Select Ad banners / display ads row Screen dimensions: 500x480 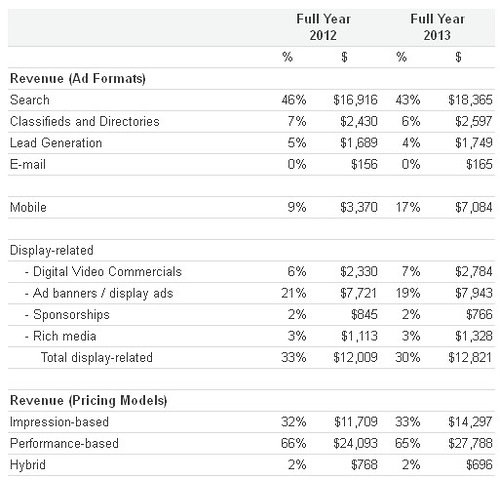pyautogui.click(x=251, y=293)
